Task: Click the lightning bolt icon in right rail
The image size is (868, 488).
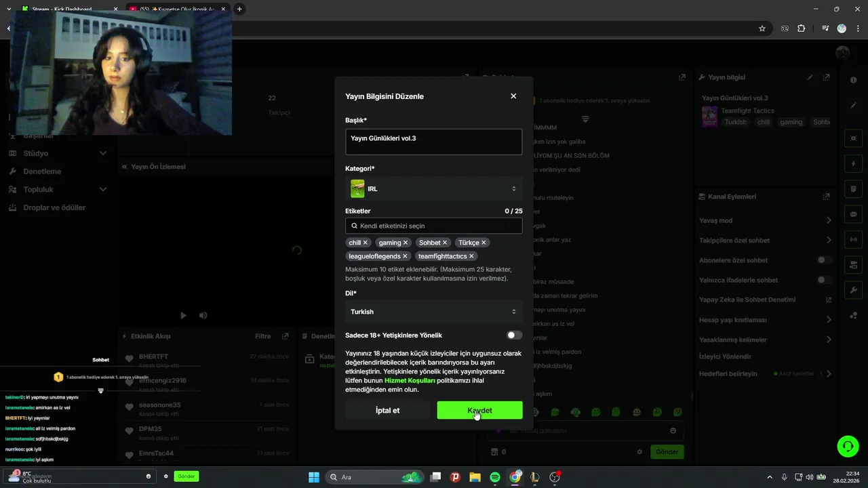Action: (853, 164)
